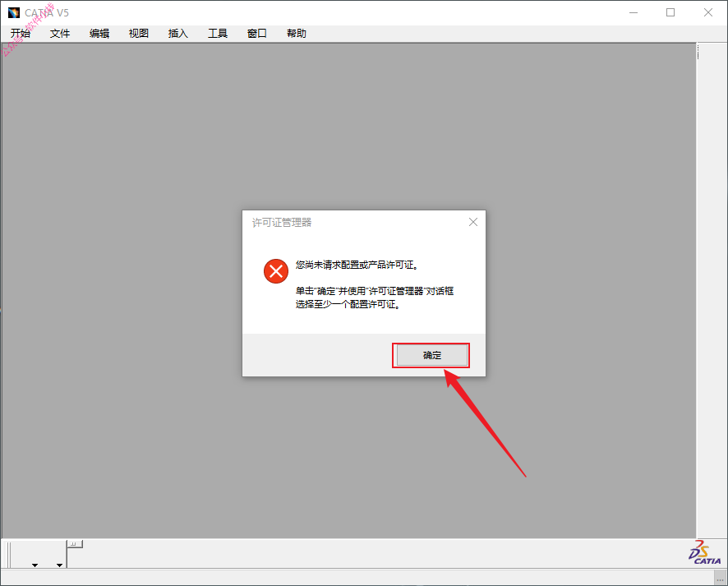728x586 pixels.
Task: Open the 工具 menu
Action: 218,34
